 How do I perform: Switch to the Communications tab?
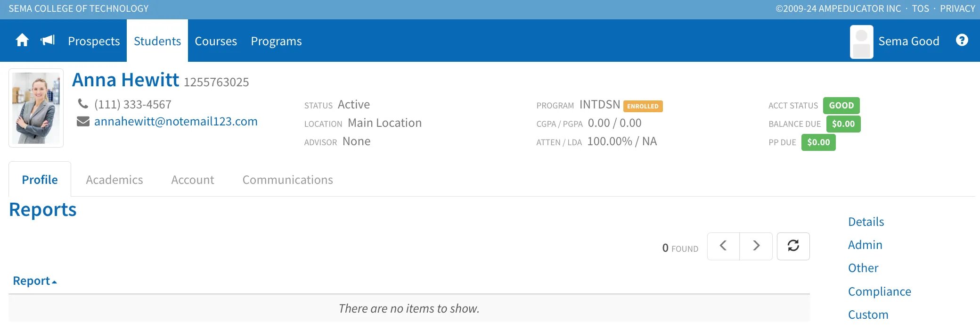[x=287, y=180]
